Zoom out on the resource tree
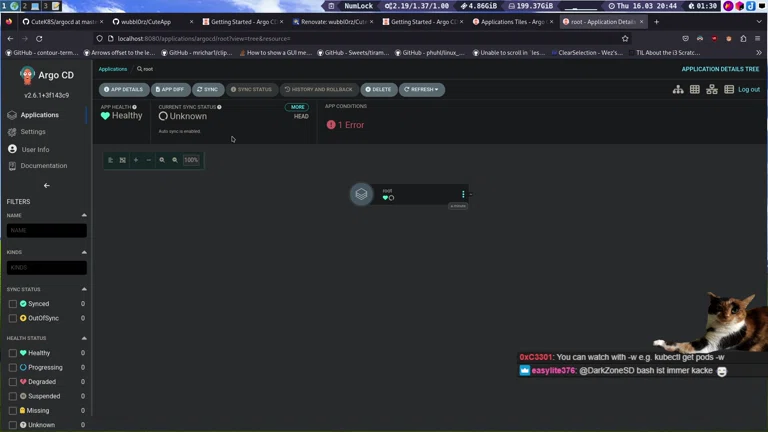 pyautogui.click(x=175, y=160)
